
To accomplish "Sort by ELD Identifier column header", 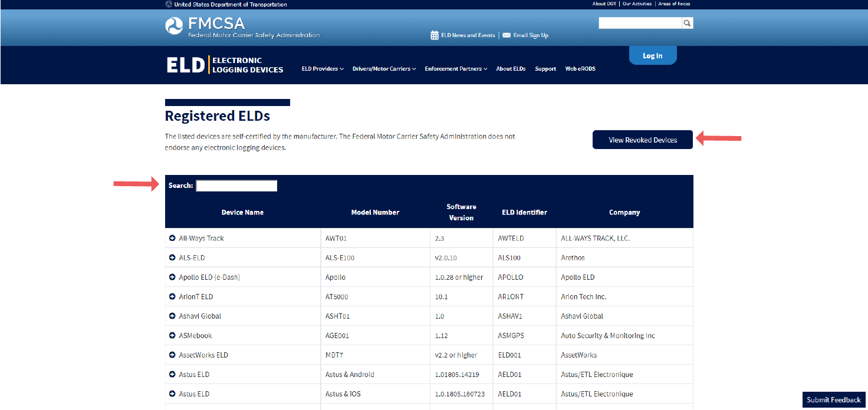I will pos(524,212).
